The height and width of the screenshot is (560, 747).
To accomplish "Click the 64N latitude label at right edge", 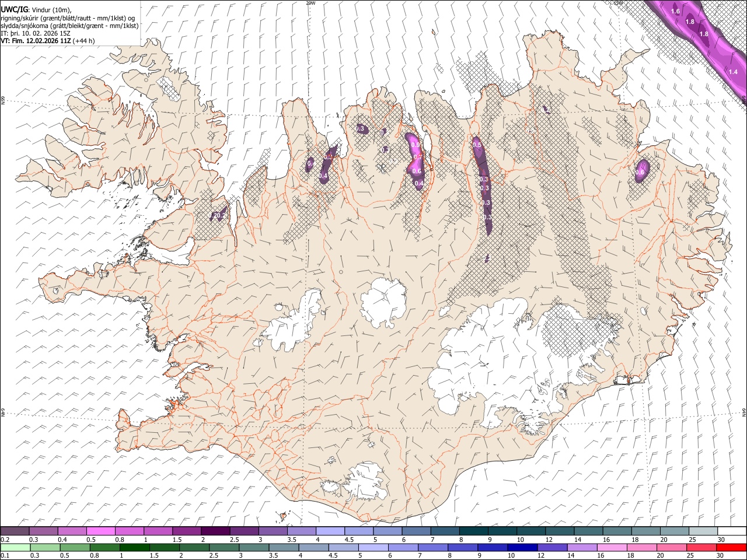I will [744, 412].
